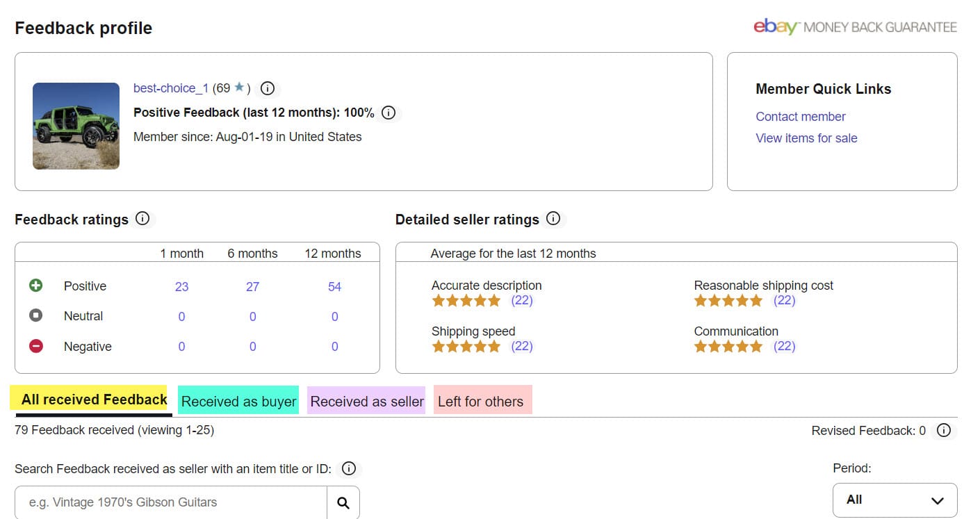Screen dimensions: 980x519
Task: Click info icon beside Positive Feedback percentage
Action: click(389, 113)
